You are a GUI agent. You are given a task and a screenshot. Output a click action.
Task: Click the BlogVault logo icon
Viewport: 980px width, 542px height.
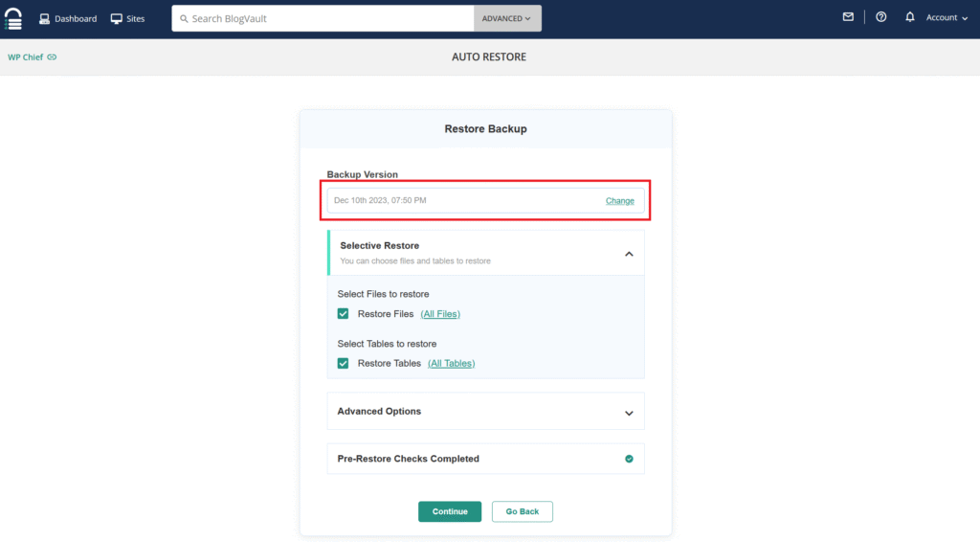click(x=13, y=19)
